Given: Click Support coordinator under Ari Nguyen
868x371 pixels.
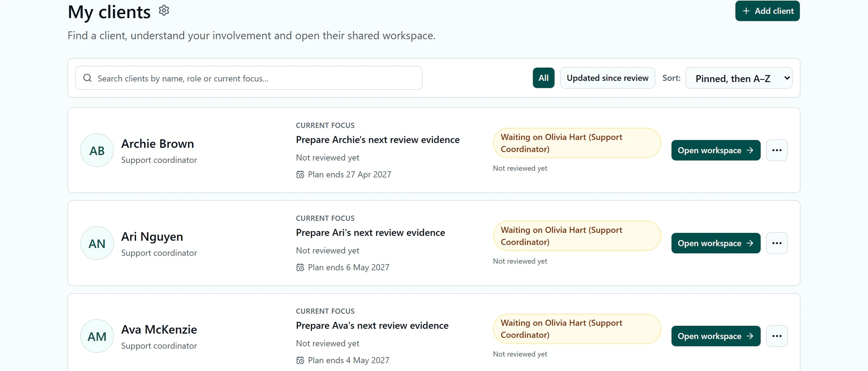Looking at the screenshot, I should point(159,253).
